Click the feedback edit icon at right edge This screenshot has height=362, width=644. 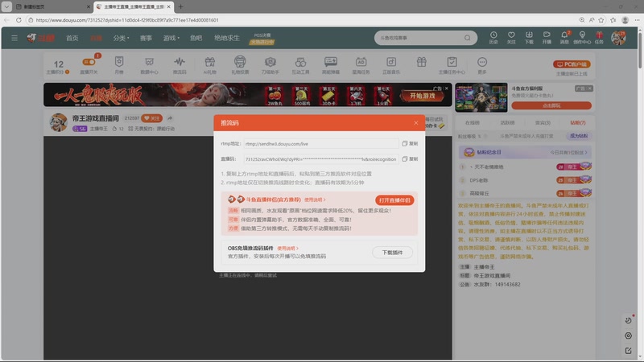(x=628, y=351)
